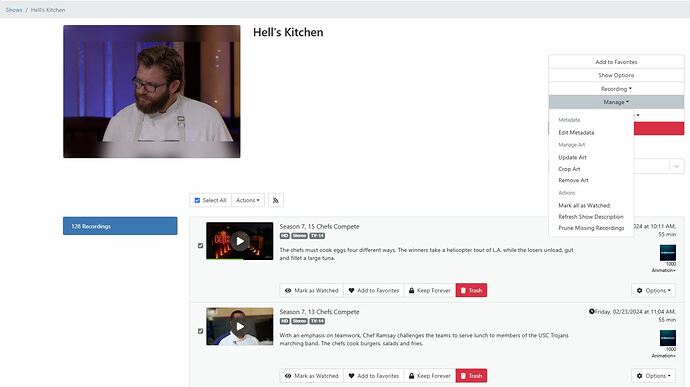Image resolution: width=690 pixels, height=387 pixels.
Task: Keep 13 Chefs Compete forever
Action: [x=429, y=376]
